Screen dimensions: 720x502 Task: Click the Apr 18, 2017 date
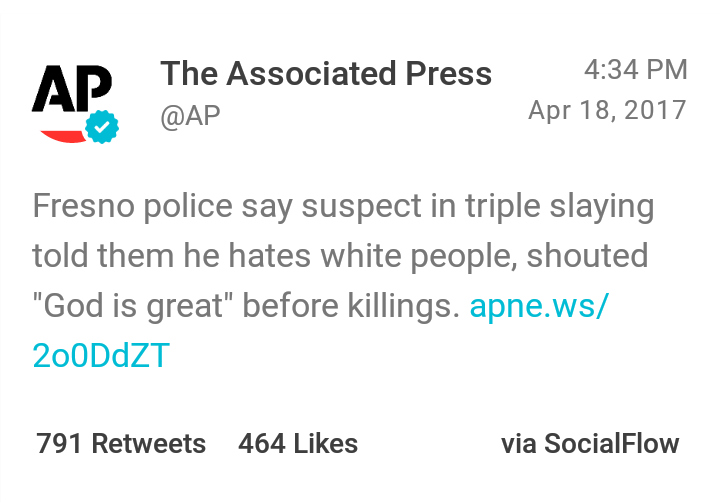coord(607,109)
